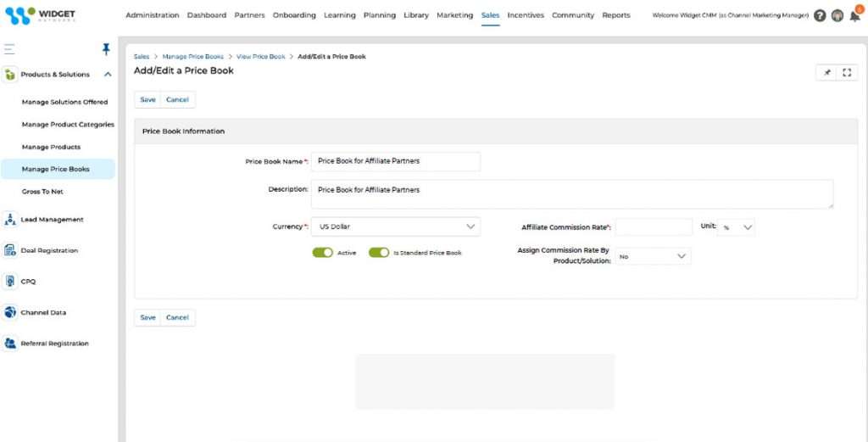Open the Sales menu

point(491,15)
